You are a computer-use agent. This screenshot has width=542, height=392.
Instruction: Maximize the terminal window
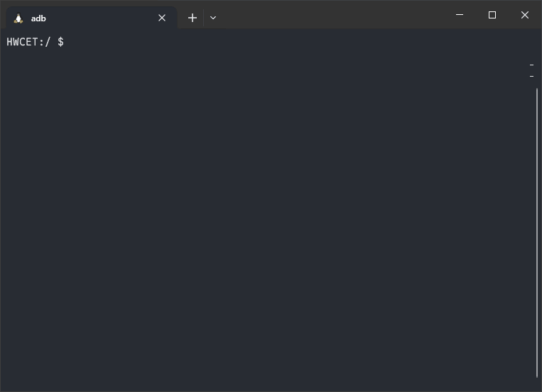(x=492, y=15)
